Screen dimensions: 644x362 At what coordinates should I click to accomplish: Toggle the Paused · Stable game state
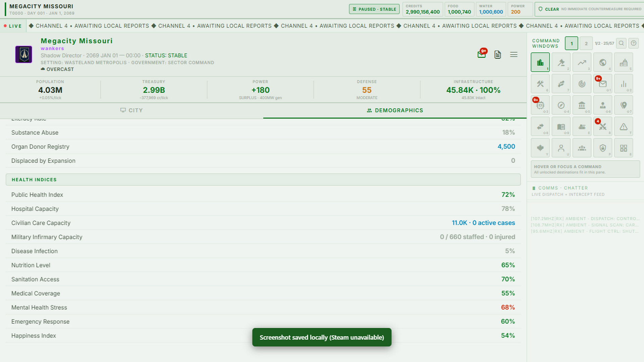tap(374, 9)
